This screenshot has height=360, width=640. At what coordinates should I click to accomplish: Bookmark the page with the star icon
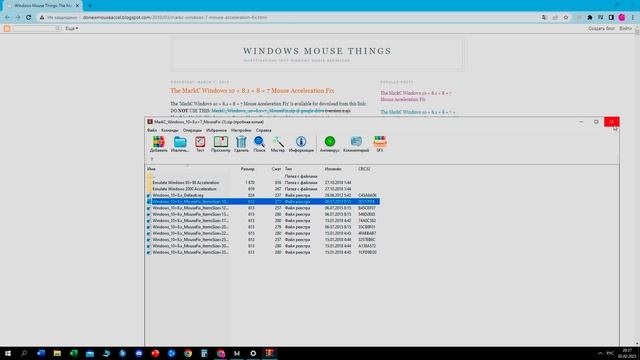566,18
